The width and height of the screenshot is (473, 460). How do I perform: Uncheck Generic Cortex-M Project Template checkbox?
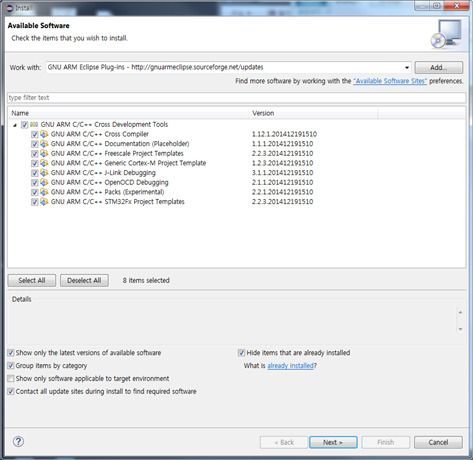pyautogui.click(x=34, y=163)
